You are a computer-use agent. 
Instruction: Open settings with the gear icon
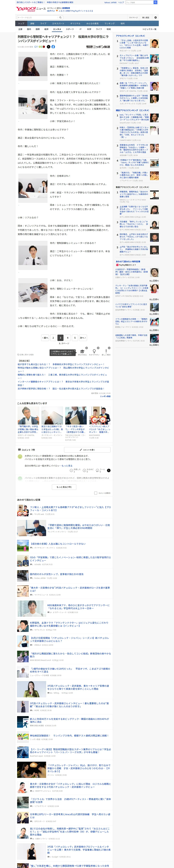coord(155,18)
